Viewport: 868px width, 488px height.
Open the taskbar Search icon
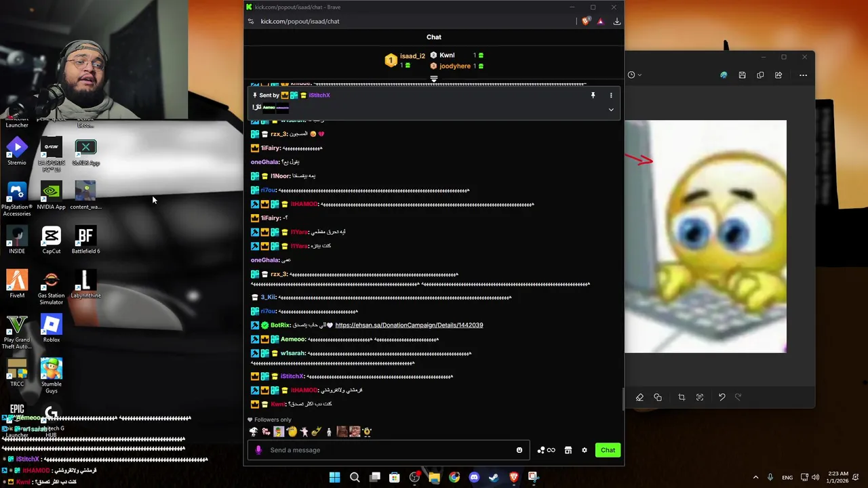[x=355, y=477]
